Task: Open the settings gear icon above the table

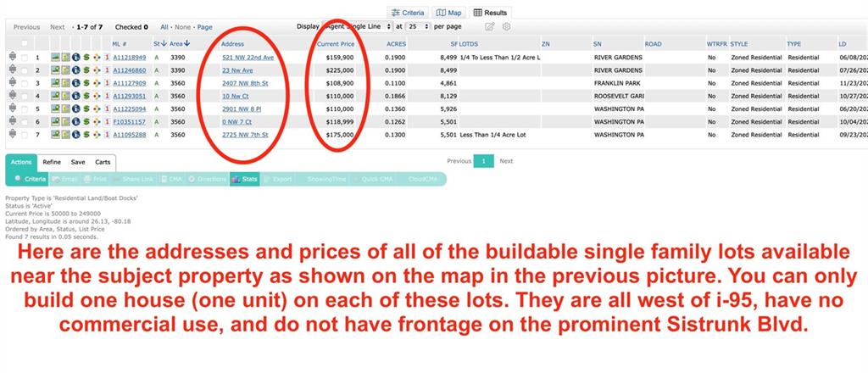Action: [x=506, y=26]
